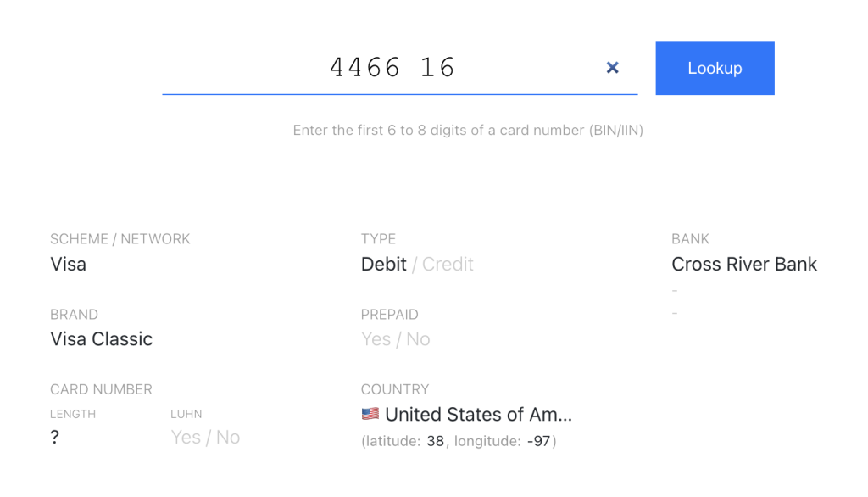Click the blue Lookup button
This screenshot has height=497, width=868.
[x=715, y=68]
